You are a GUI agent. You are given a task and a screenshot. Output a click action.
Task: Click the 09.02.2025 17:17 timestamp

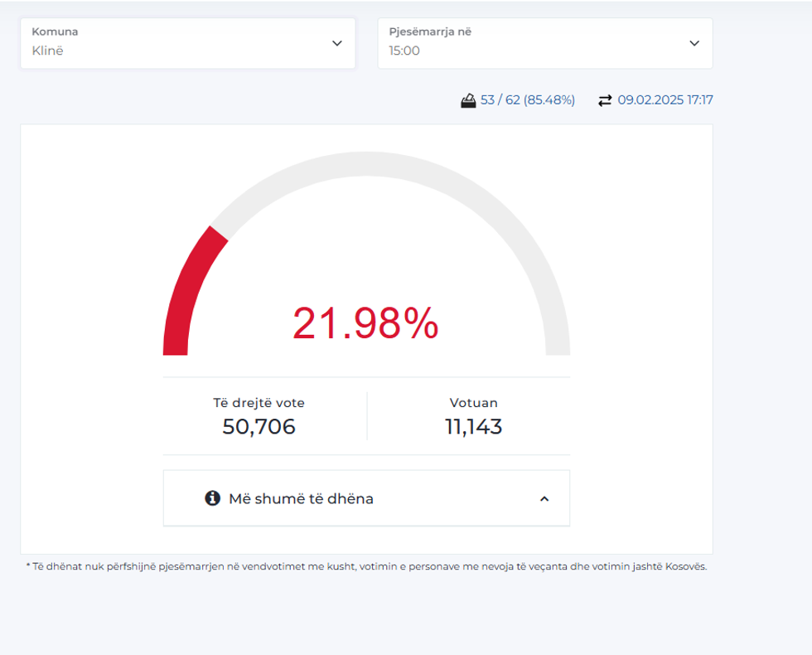(665, 100)
